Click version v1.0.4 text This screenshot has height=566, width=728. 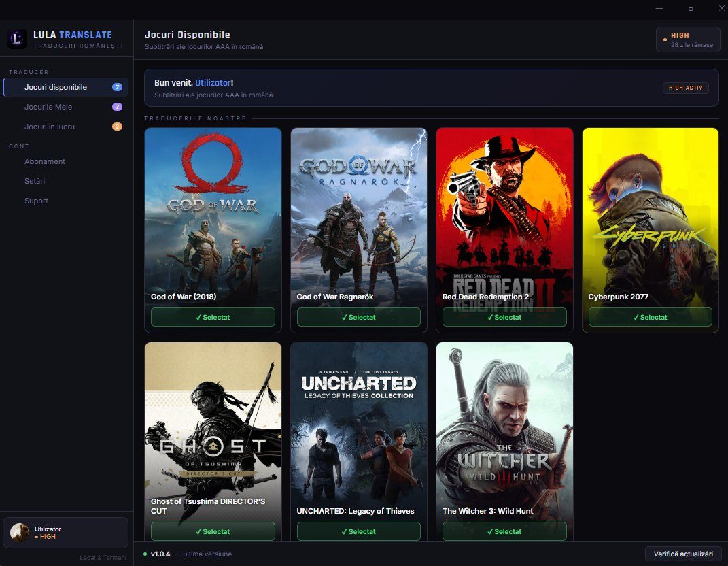160,554
